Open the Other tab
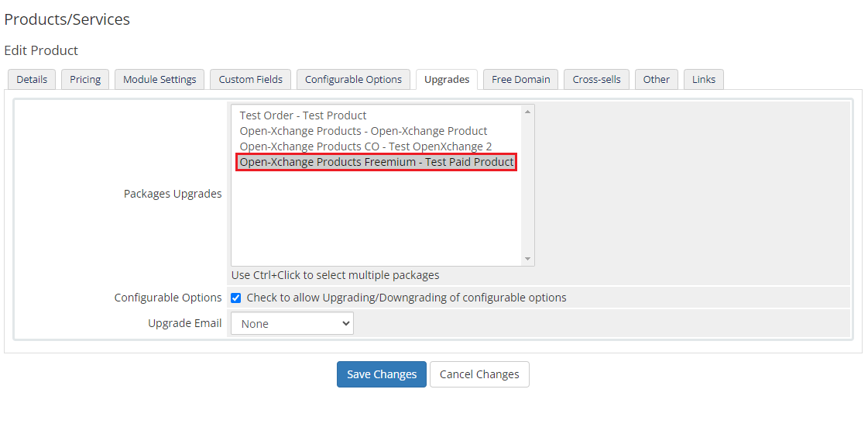868x434 pixels. [x=657, y=79]
